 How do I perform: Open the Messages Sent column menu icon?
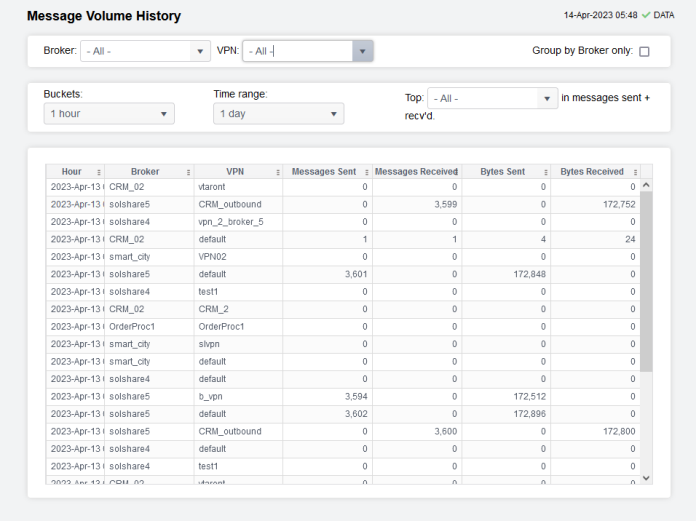[366, 172]
